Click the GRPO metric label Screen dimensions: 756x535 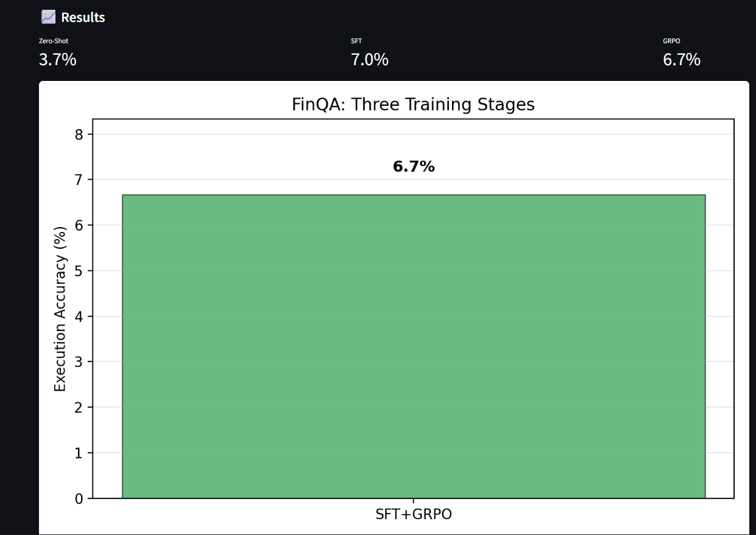671,41
